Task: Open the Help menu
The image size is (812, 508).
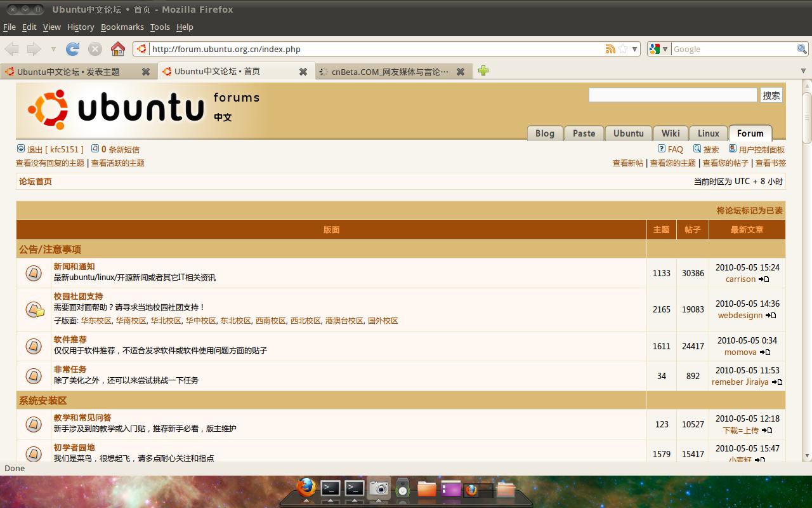Action: (x=185, y=27)
